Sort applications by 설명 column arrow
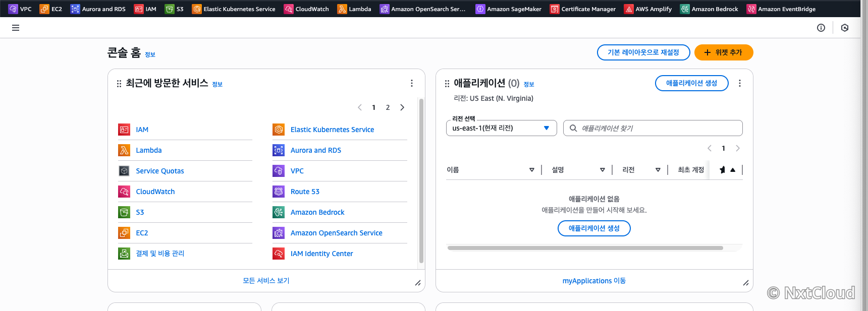The height and width of the screenshot is (311, 868). pos(603,170)
